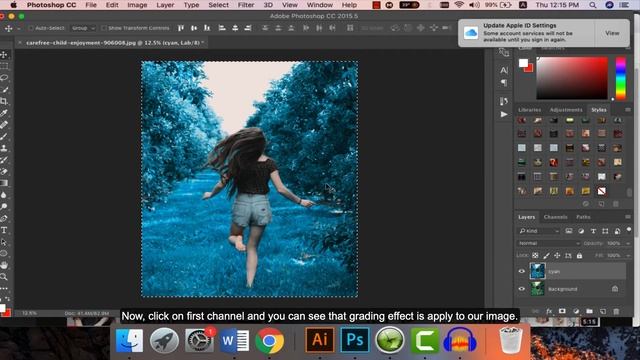The width and height of the screenshot is (640, 360).
Task: Click the rainbow hue slider strip
Action: click(620, 78)
